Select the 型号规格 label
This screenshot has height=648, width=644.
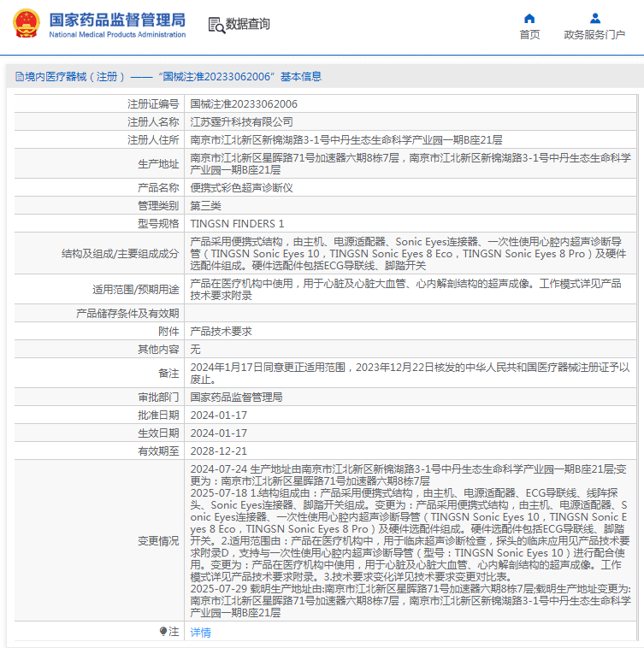158,224
